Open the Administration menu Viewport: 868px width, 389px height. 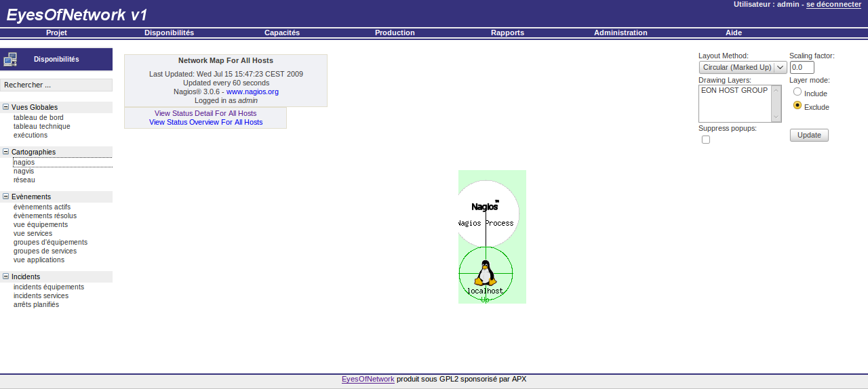click(x=620, y=33)
